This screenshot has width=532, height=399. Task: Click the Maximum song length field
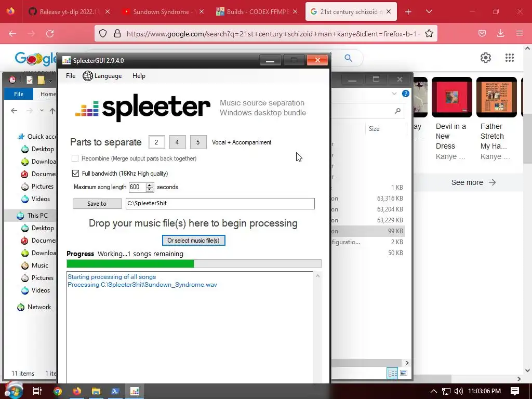(x=137, y=187)
